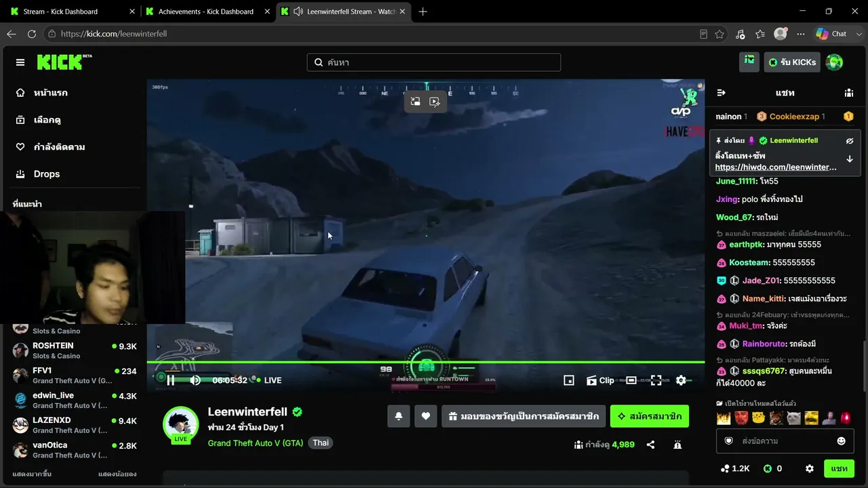
Task: Switch to Achievements - Kick Dashboard tab
Action: click(206, 12)
